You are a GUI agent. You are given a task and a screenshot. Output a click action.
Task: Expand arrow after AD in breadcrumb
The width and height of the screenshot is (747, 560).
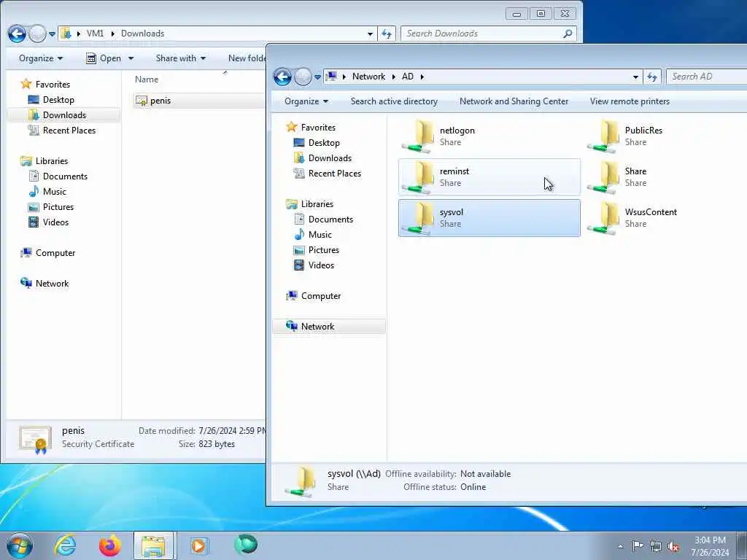point(422,77)
